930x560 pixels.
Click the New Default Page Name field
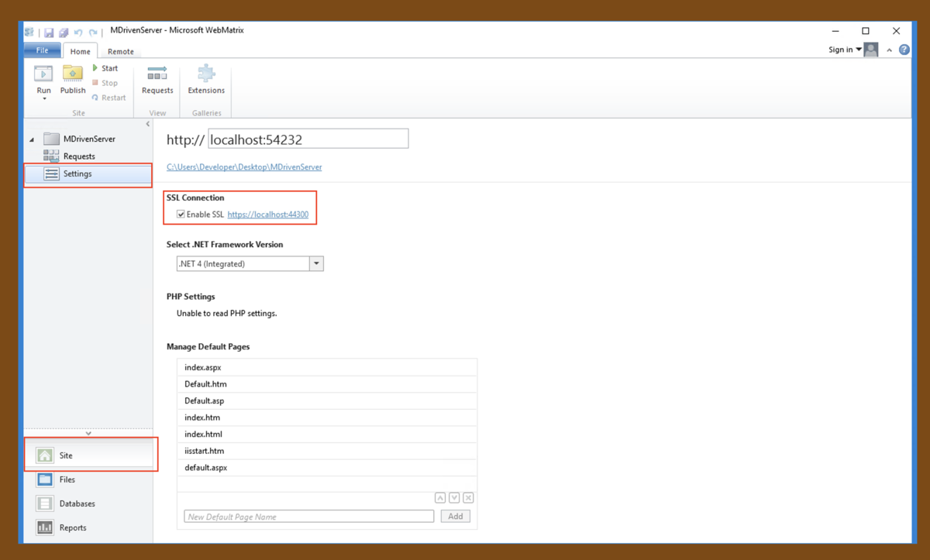[x=309, y=517]
